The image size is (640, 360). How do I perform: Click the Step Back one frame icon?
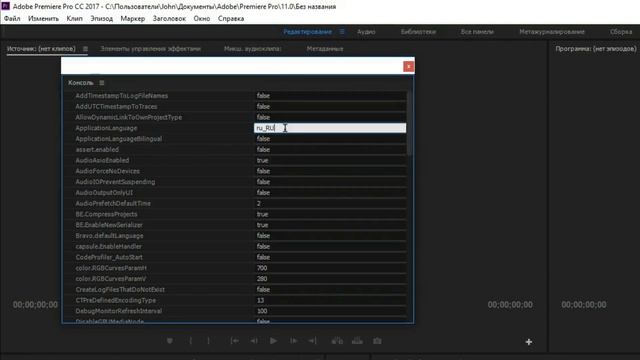click(254, 341)
